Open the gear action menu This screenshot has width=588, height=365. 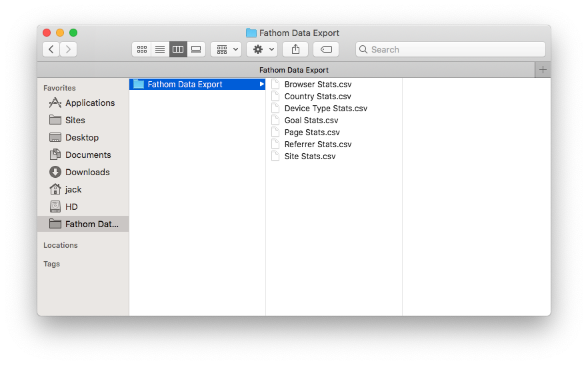tap(262, 49)
